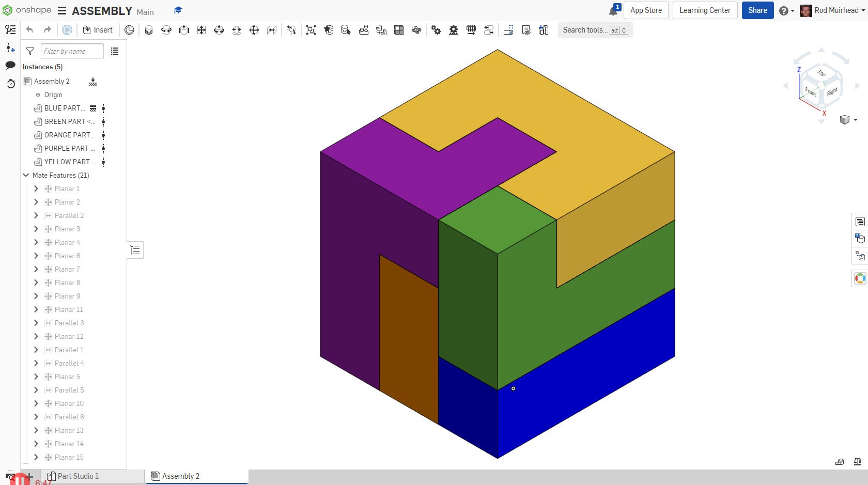The image size is (868, 485).
Task: Select the Cylindrical mate tool
Action: pyautogui.click(x=219, y=30)
